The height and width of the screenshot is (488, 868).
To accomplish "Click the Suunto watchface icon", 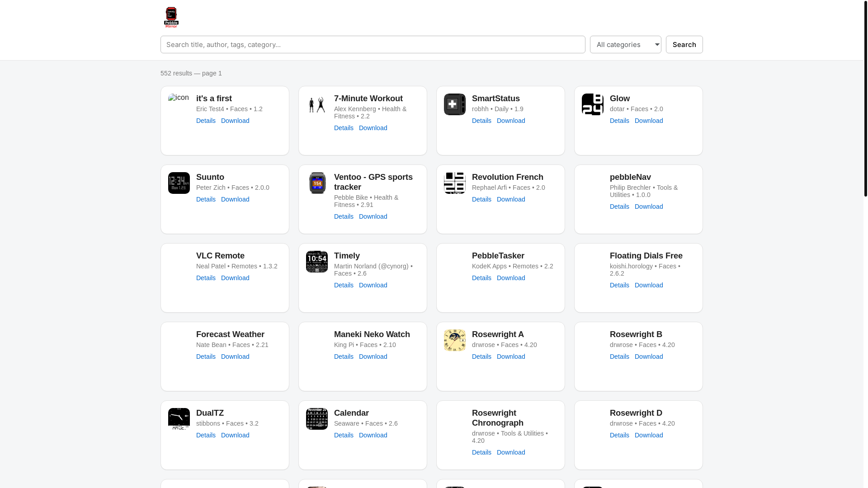I will click(x=179, y=183).
